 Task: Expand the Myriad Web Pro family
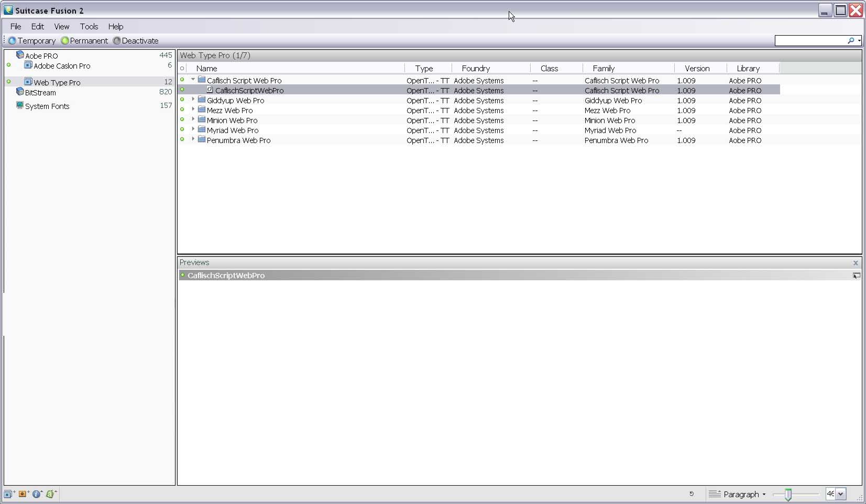193,129
